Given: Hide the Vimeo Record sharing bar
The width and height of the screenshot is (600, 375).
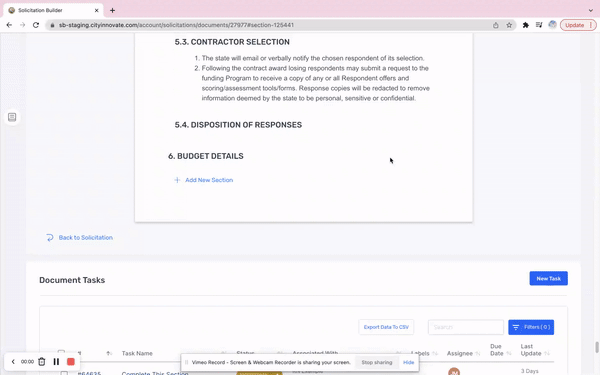Looking at the screenshot, I should pyautogui.click(x=408, y=362).
